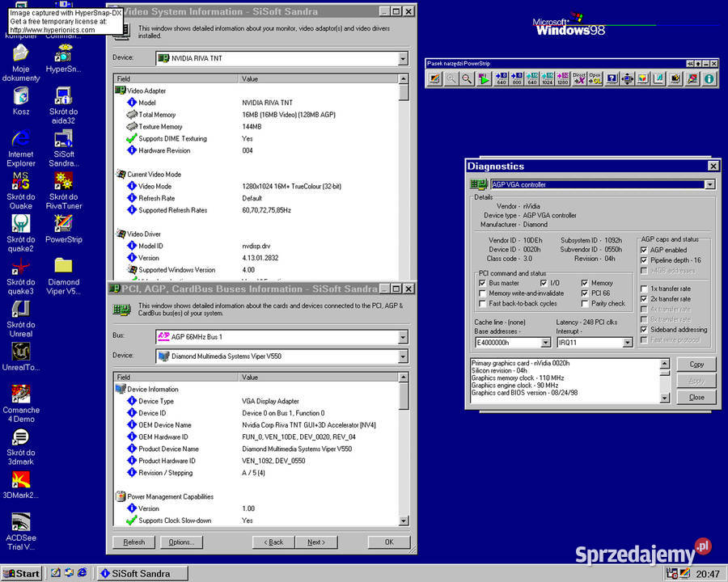This screenshot has height=582, width=728.
Task: Click down arrow of PCI Buses list scrollbar
Action: click(404, 521)
